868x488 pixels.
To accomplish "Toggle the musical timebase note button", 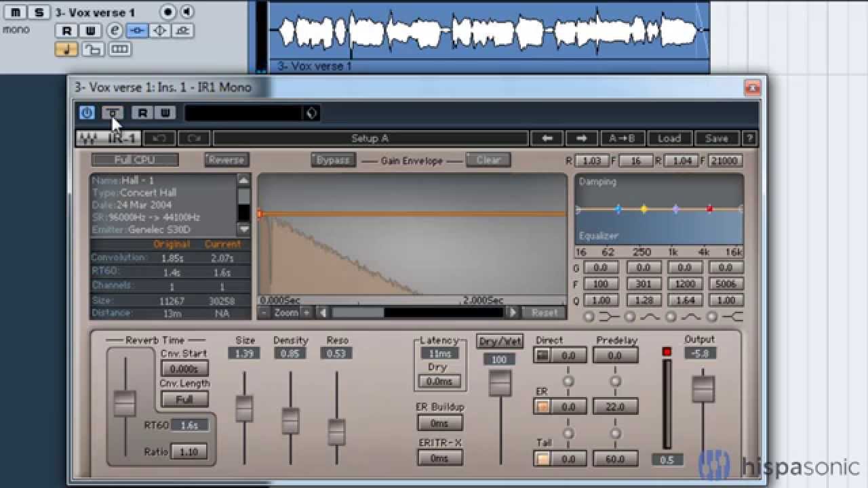I will [x=66, y=49].
